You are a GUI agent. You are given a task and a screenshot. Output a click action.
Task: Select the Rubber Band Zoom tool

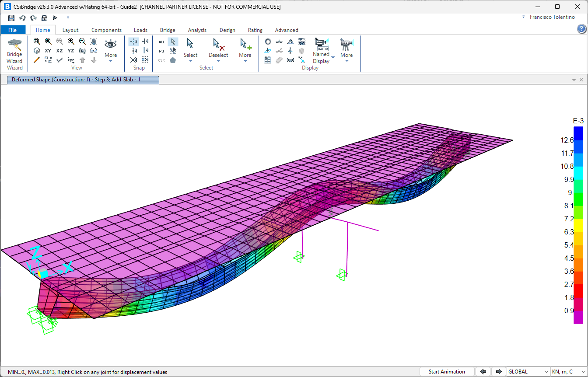pyautogui.click(x=37, y=41)
